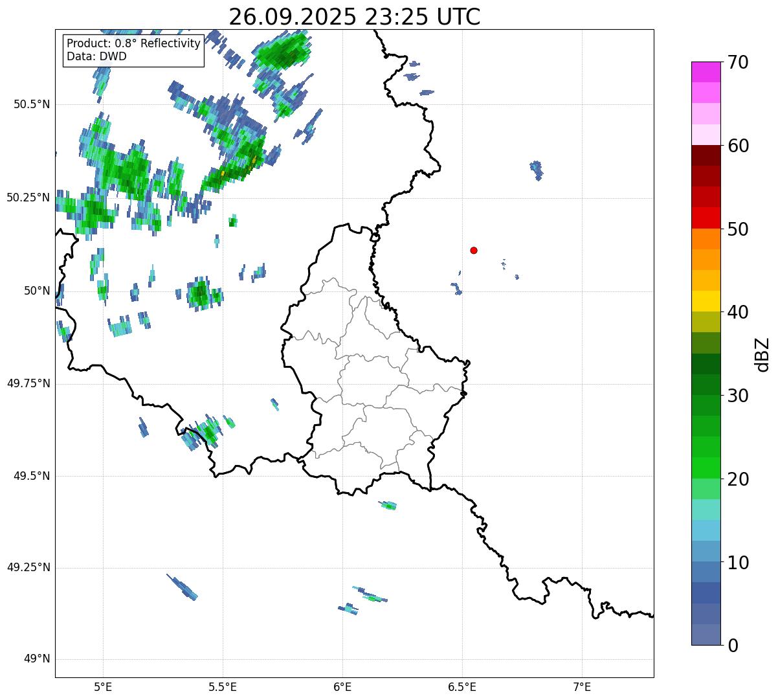The width and height of the screenshot is (778, 700).
Task: Click the "Data: DWD" legend text
Action: 96,56
